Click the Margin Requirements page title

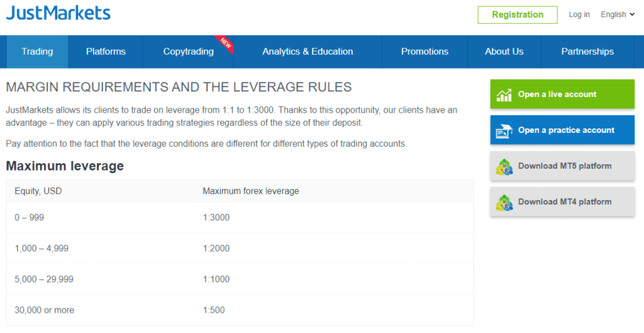coord(179,87)
